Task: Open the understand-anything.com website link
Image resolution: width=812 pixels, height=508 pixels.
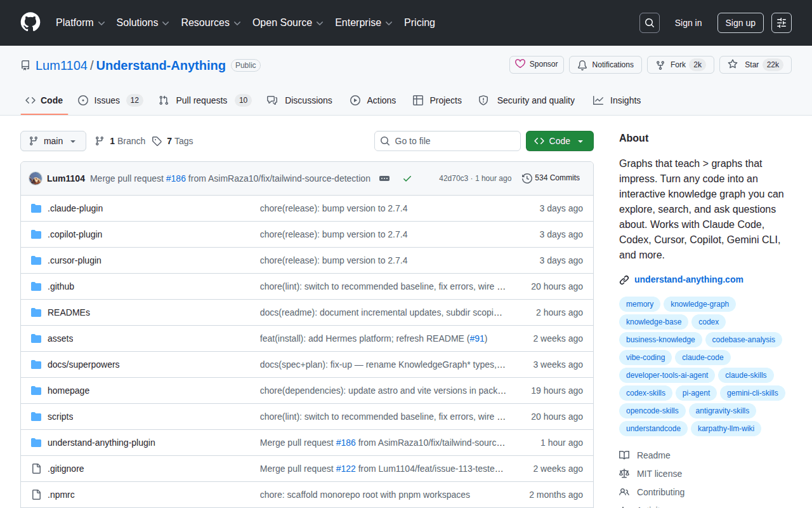Action: click(689, 279)
